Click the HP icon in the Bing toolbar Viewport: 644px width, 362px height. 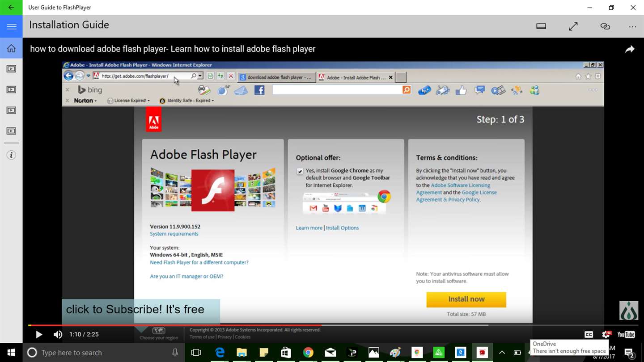424,91
